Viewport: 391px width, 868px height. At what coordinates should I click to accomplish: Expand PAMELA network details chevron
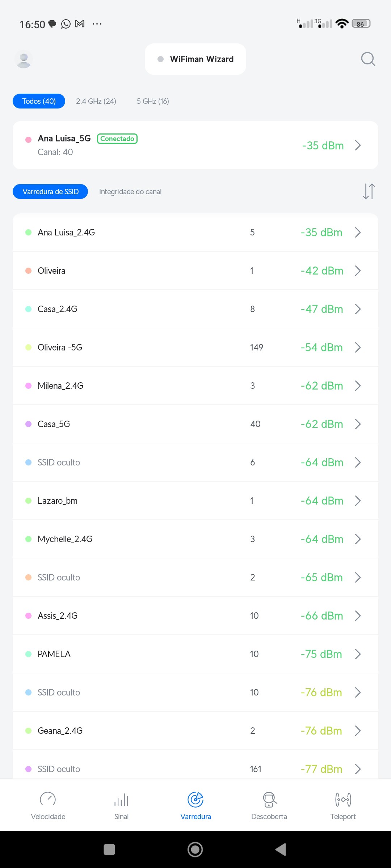pos(358,654)
